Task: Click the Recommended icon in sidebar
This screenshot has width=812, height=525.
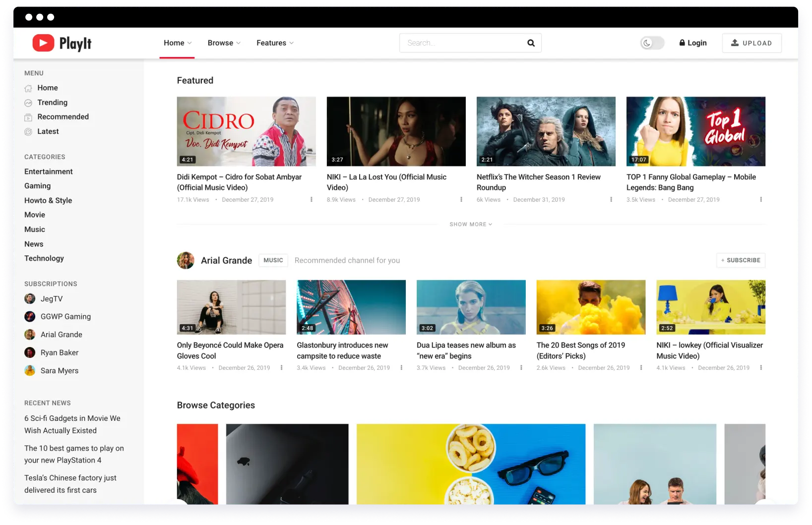Action: click(28, 117)
